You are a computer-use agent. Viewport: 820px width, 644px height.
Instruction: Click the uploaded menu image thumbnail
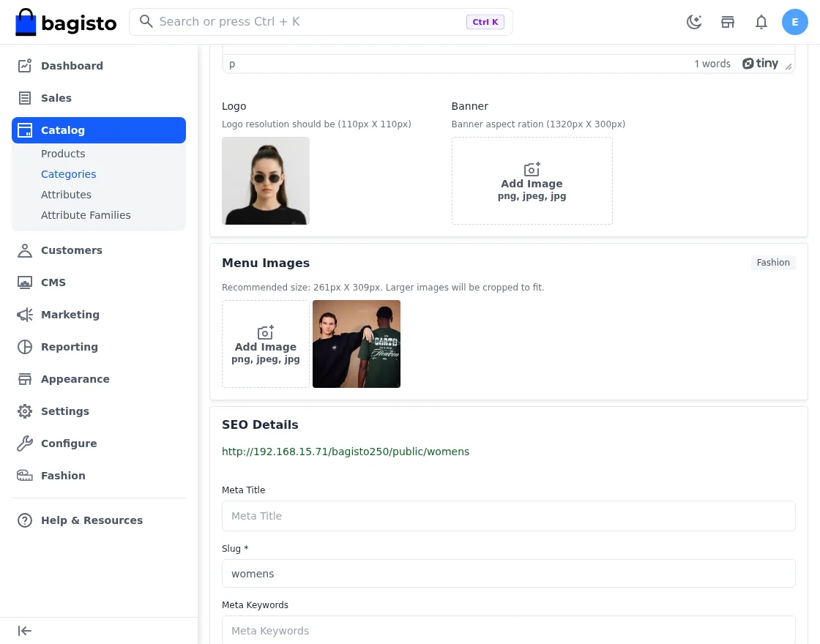pos(357,344)
